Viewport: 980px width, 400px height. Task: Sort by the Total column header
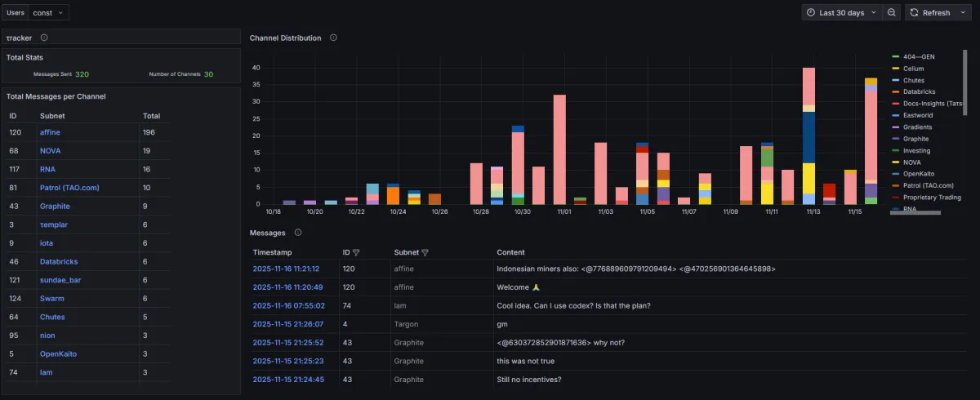point(151,116)
